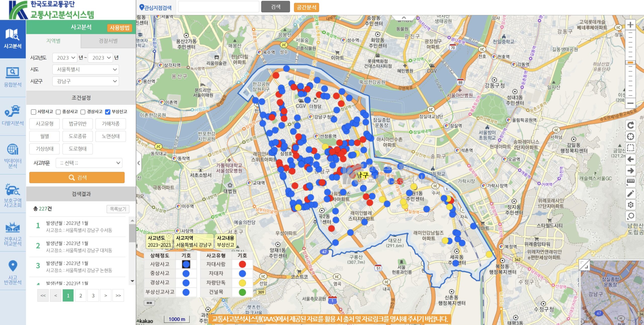Screen dimensions: 644x325
Task: Expand the 사고부문 선택 dropdown
Action: [x=89, y=163]
